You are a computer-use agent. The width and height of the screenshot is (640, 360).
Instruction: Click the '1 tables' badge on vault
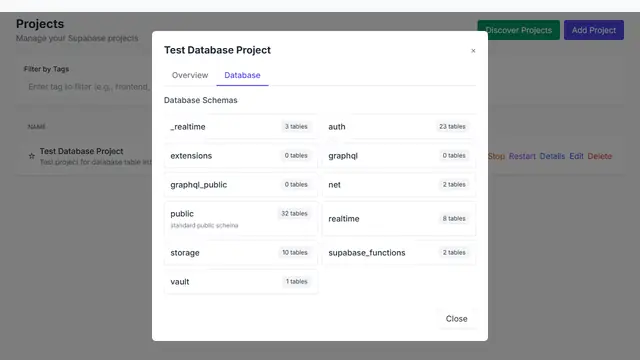coord(296,282)
